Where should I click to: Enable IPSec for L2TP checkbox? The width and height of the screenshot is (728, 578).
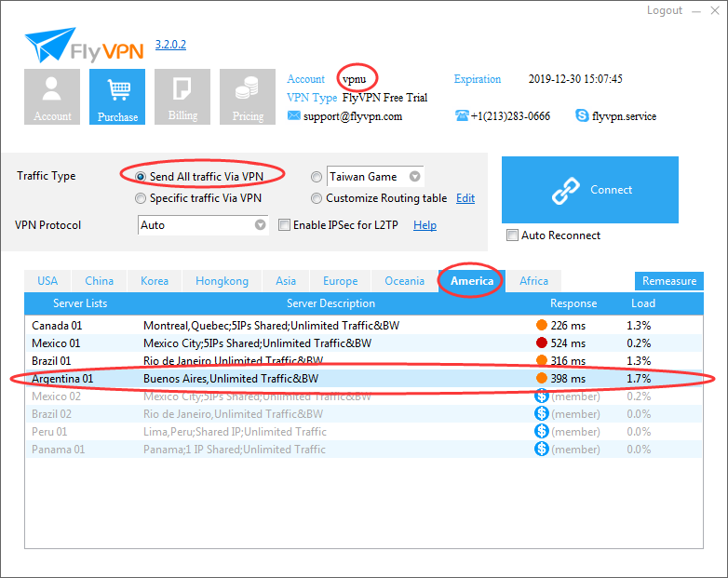tap(284, 225)
